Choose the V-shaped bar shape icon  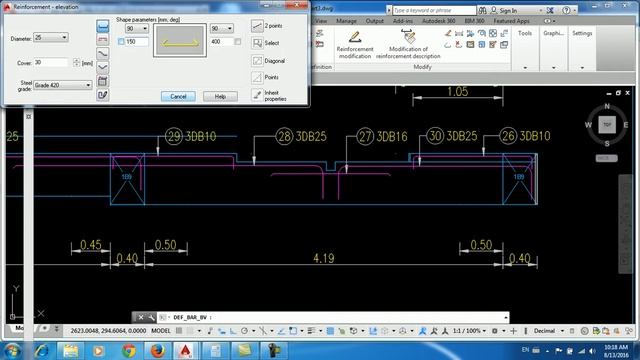click(x=103, y=67)
